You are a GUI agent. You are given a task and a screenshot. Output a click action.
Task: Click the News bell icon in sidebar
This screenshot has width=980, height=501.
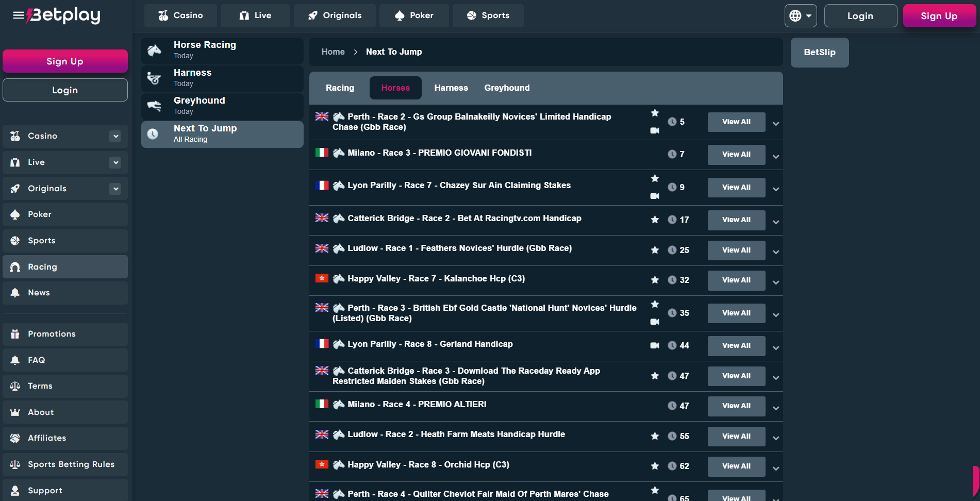pyautogui.click(x=15, y=293)
